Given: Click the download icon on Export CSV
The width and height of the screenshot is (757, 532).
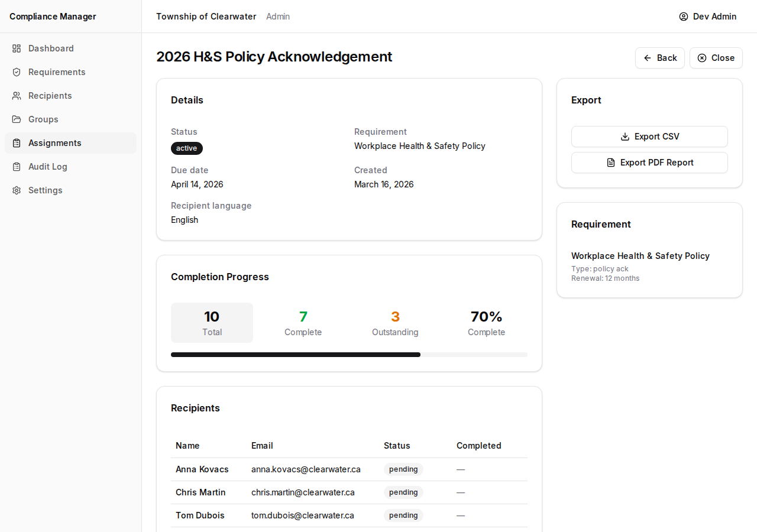Looking at the screenshot, I should pyautogui.click(x=625, y=137).
